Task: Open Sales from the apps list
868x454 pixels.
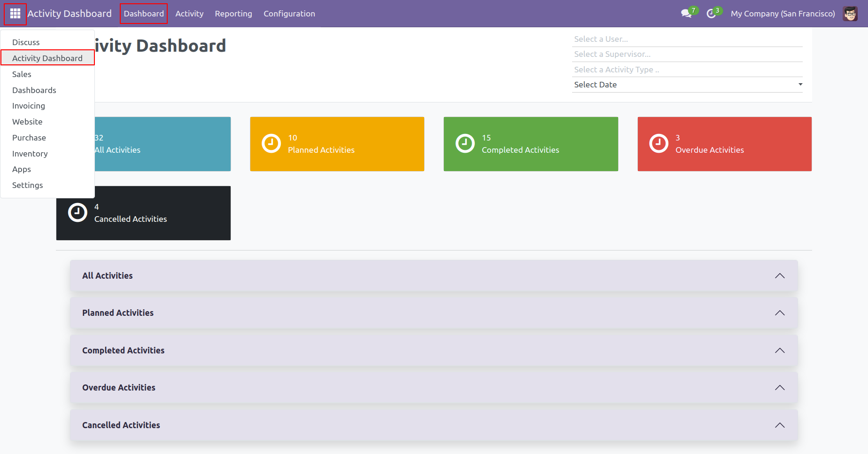Action: click(x=47, y=74)
